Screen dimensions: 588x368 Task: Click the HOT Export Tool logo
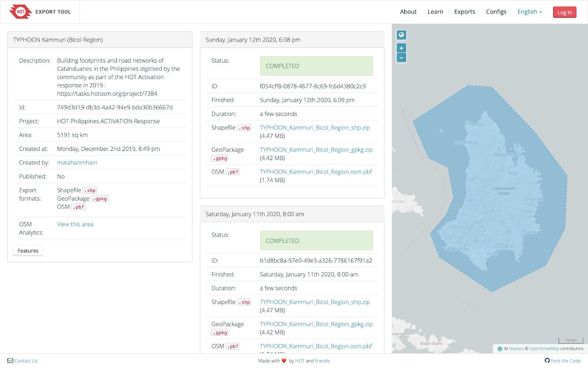tap(40, 12)
